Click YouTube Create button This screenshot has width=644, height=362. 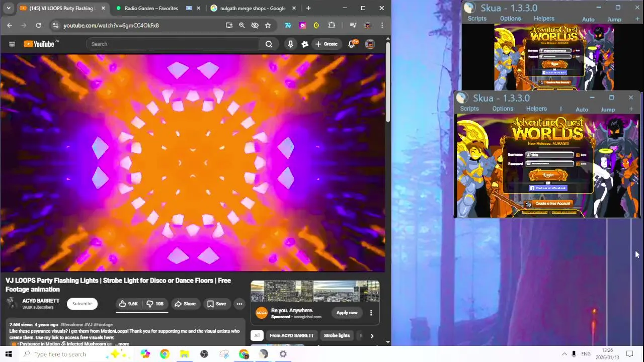[x=326, y=44]
